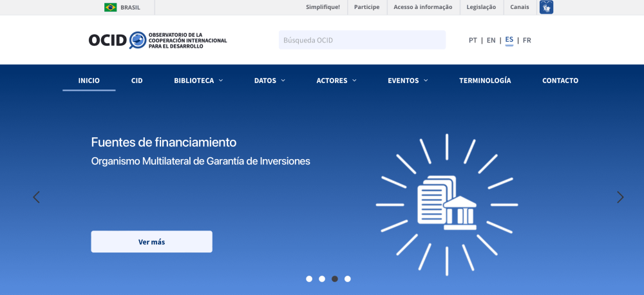Advance to next slide arrow
Viewport: 644px width, 295px height.
pyautogui.click(x=620, y=197)
